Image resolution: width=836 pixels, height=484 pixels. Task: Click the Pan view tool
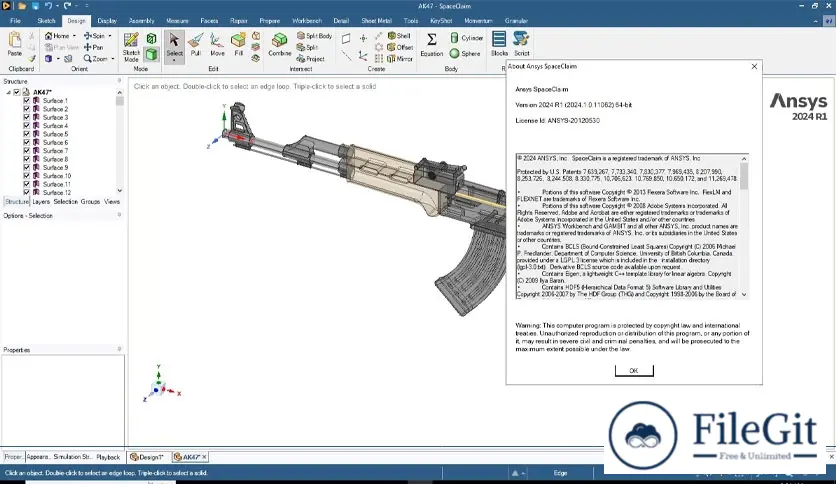coord(93,47)
